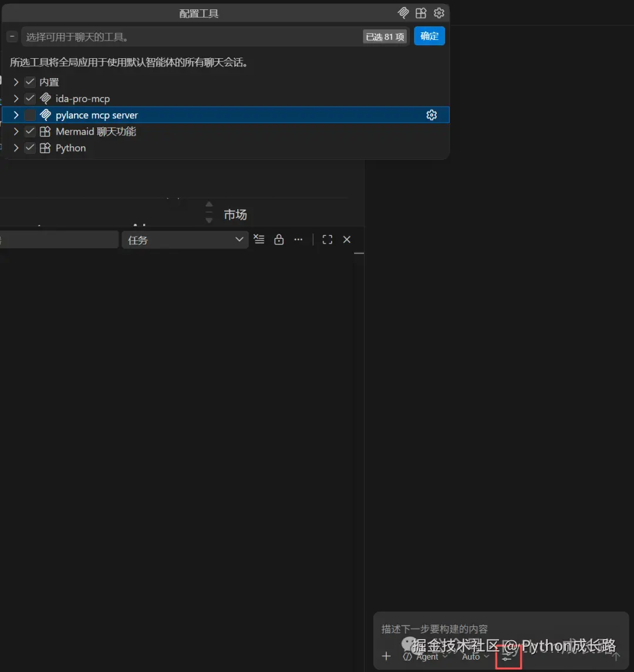Click the pylance mcp server row icon
634x672 pixels.
click(x=45, y=115)
